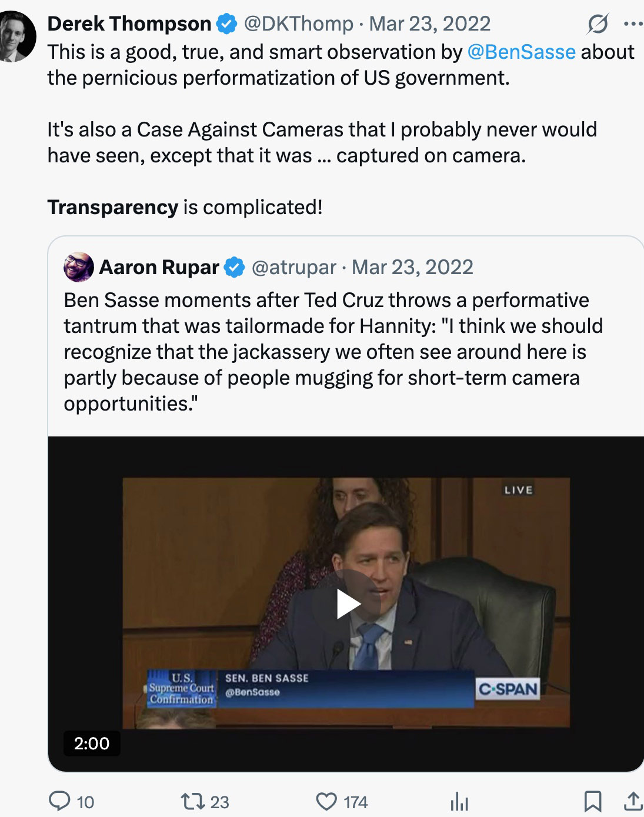The height and width of the screenshot is (817, 644).
Task: Open Derek Thompson's profile picture
Action: point(16,36)
